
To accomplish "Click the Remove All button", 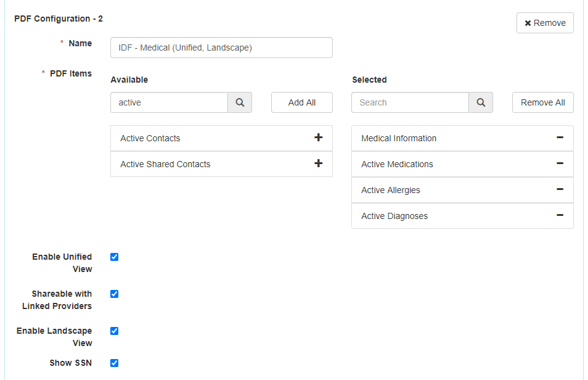I will pyautogui.click(x=542, y=102).
